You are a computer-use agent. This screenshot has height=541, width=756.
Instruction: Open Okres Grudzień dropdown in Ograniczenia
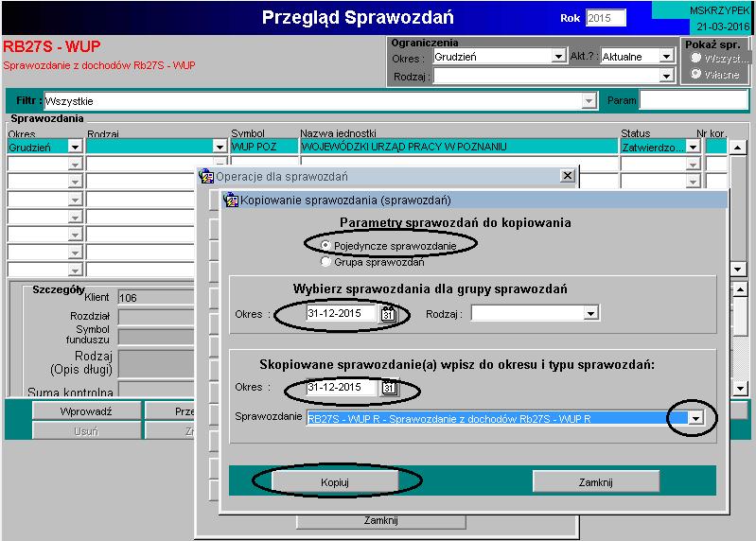pyautogui.click(x=558, y=57)
